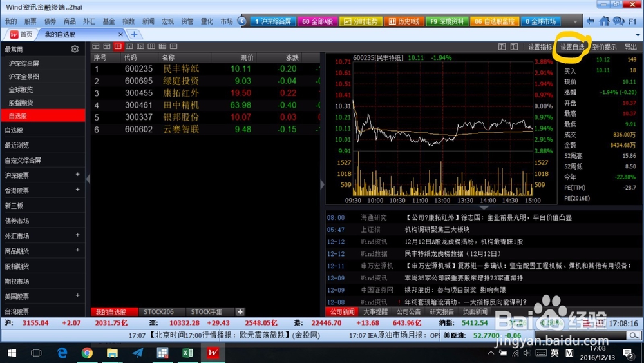The width and height of the screenshot is (644, 363).
Task: Select sixth layout icon in list toolbar
Action: pyautogui.click(x=151, y=46)
